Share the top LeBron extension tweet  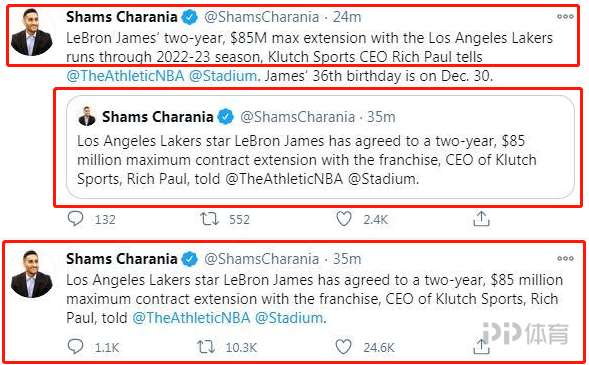point(481,219)
